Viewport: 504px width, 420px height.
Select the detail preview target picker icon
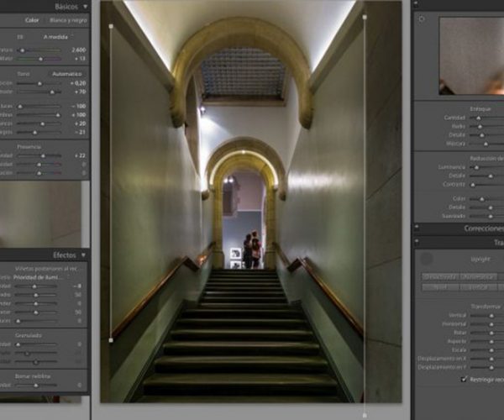tap(422, 19)
